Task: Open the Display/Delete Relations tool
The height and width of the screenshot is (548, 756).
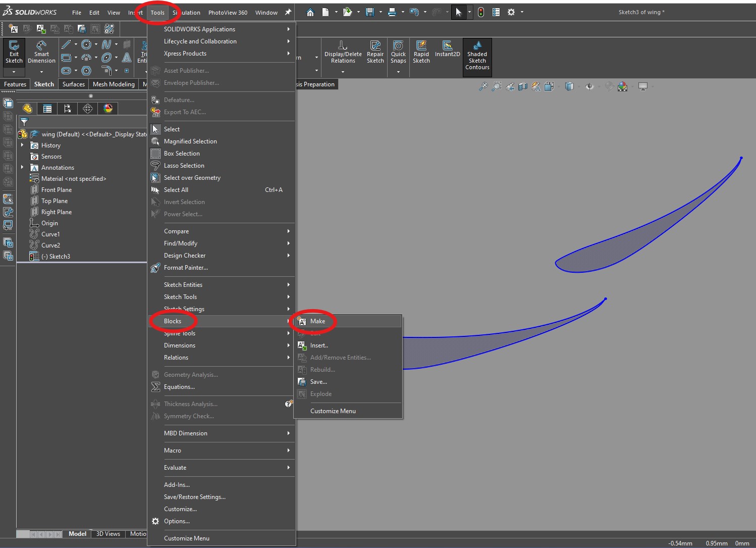Action: [x=343, y=52]
